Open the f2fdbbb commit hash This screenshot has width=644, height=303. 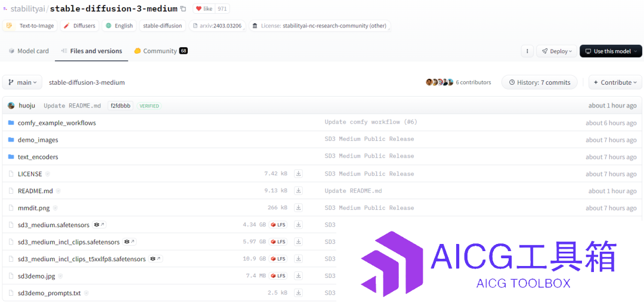tap(120, 106)
